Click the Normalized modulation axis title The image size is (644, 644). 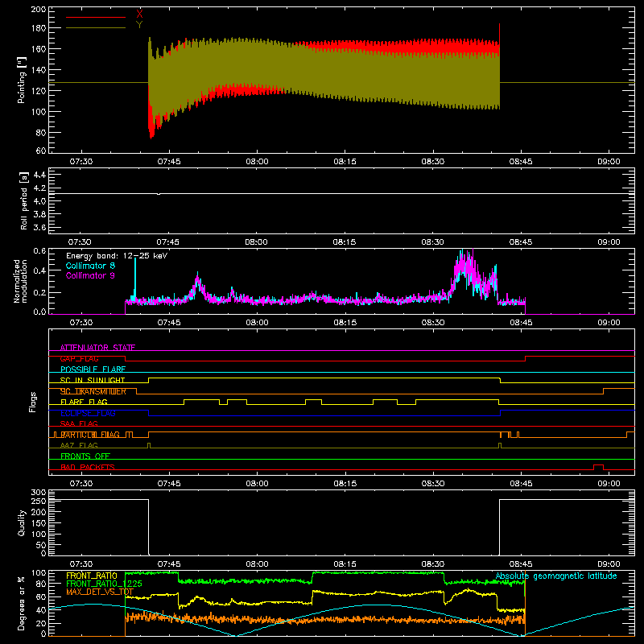(x=20, y=281)
